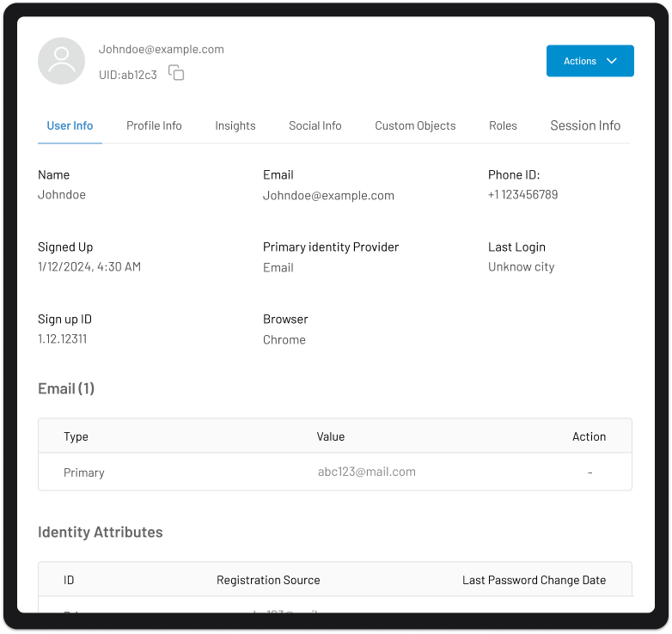The width and height of the screenshot is (672, 634).
Task: Expand the chevron arrow in Actions button
Action: [612, 61]
